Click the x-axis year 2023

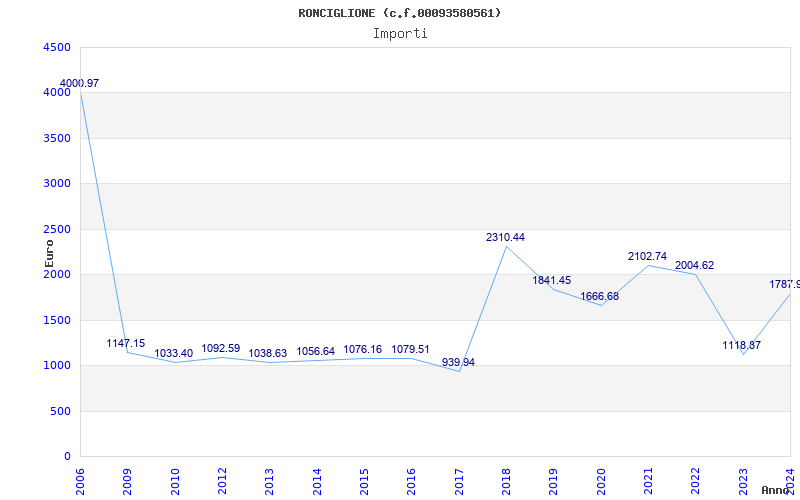click(x=743, y=482)
